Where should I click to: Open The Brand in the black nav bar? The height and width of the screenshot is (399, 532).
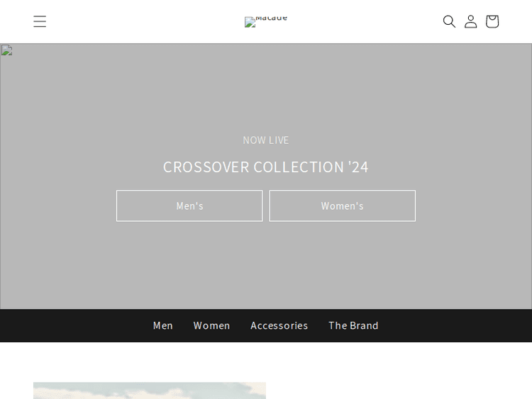(x=353, y=325)
